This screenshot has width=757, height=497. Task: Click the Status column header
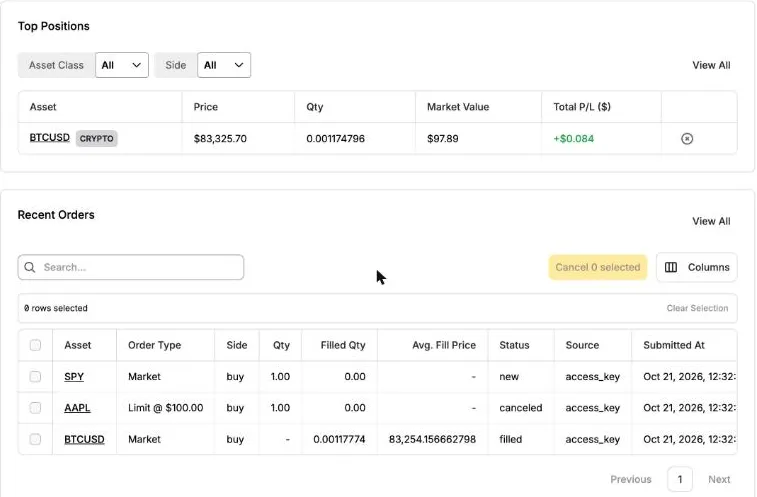(514, 345)
